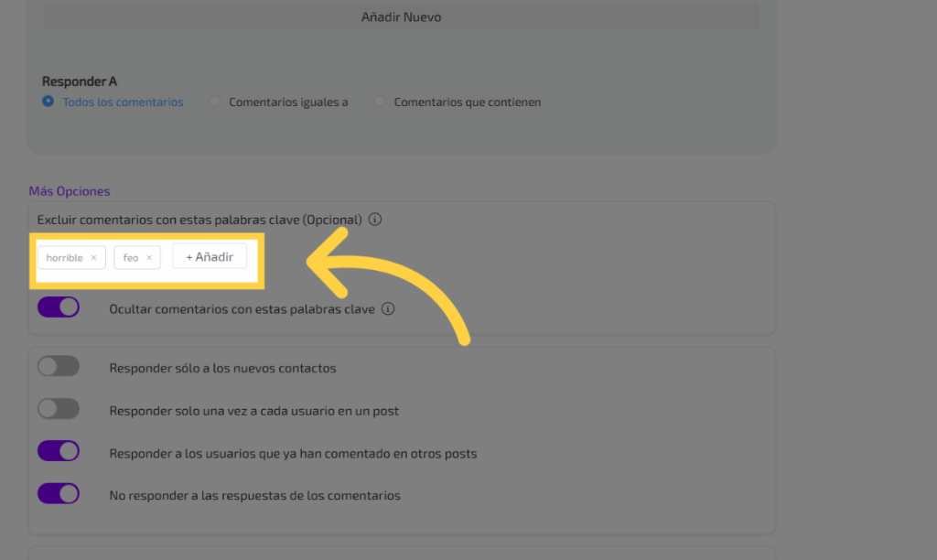Open the 'Más Opciones' link
This screenshot has width=937, height=560.
point(70,191)
